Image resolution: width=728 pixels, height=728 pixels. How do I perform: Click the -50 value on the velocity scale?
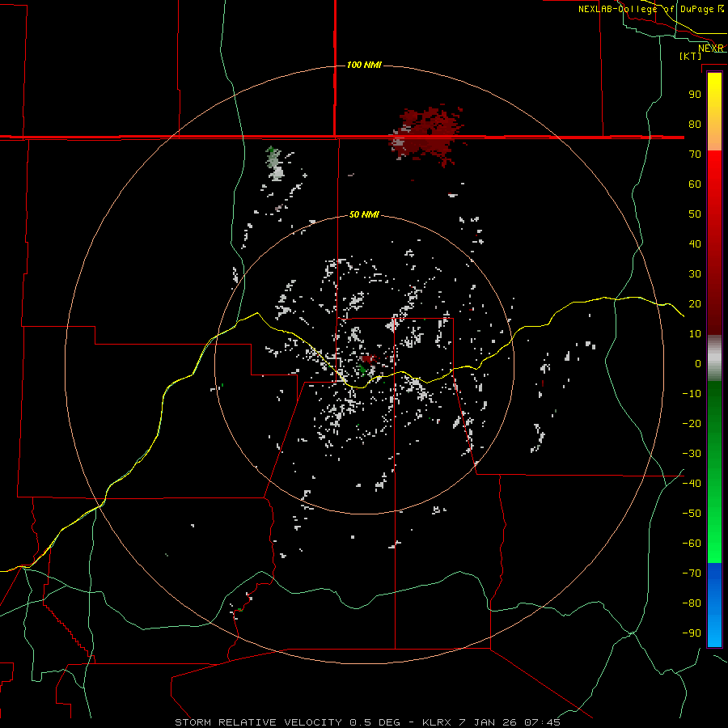click(x=692, y=514)
